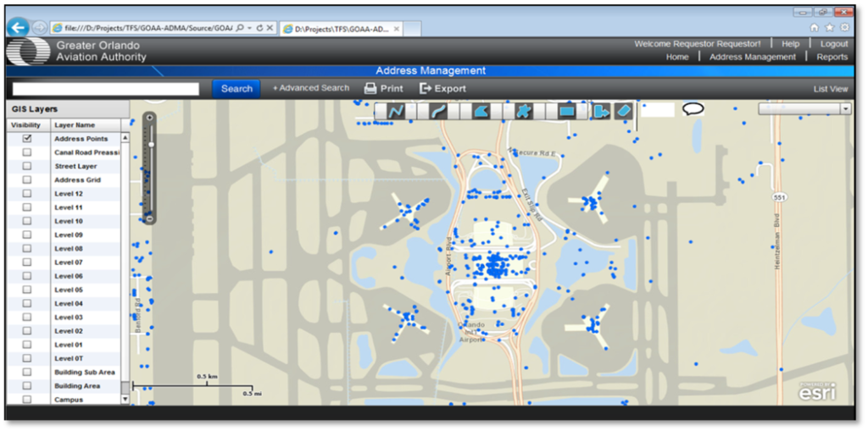Click the Print icon button
The width and height of the screenshot is (868, 431).
pyautogui.click(x=383, y=88)
